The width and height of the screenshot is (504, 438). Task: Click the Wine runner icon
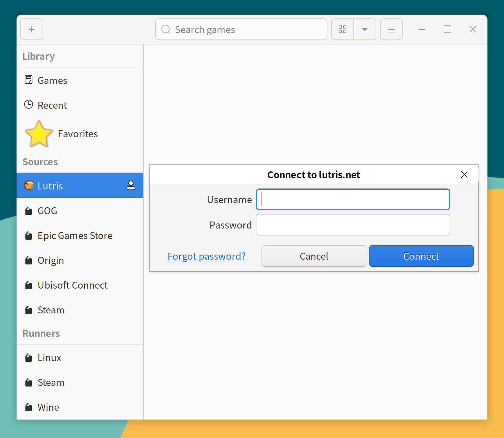click(x=29, y=407)
